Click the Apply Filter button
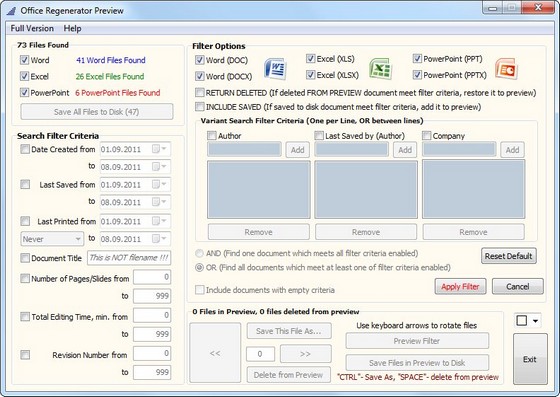This screenshot has width=560, height=397. pos(460,286)
